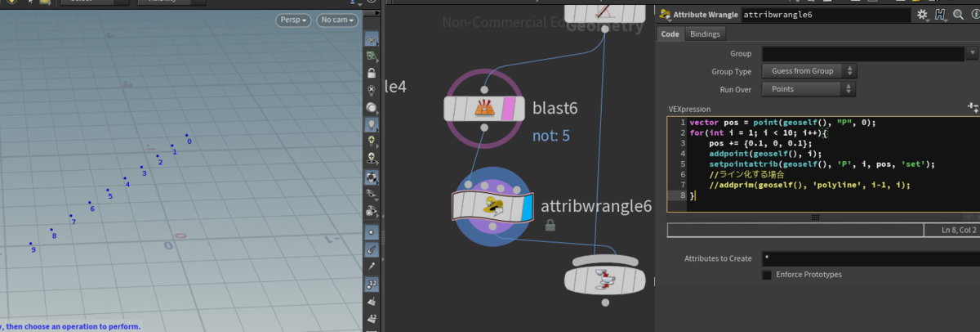
Task: Click code line 'pos += {0.1, 0, 0.1};'
Action: pos(760,143)
